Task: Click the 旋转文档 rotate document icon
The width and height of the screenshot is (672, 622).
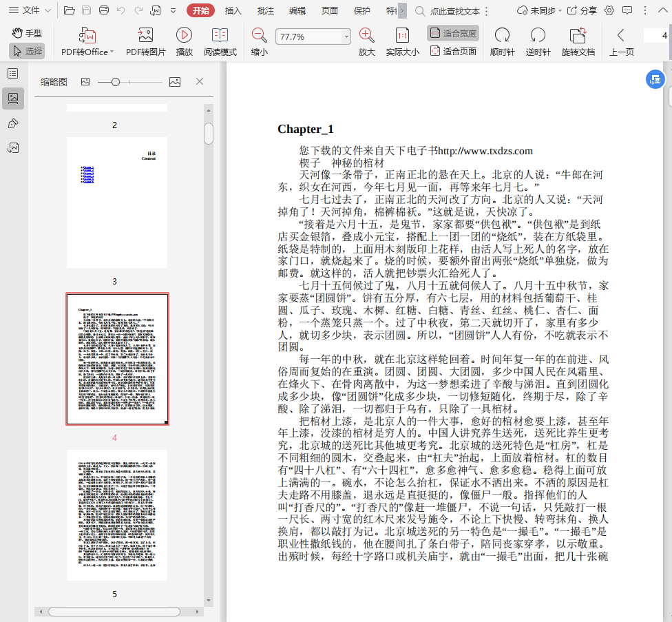Action: point(578,36)
